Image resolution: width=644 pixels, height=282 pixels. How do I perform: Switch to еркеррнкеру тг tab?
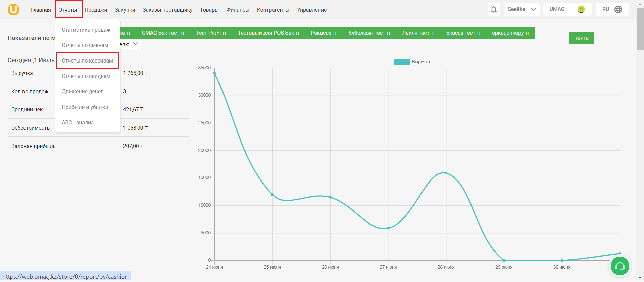(511, 33)
